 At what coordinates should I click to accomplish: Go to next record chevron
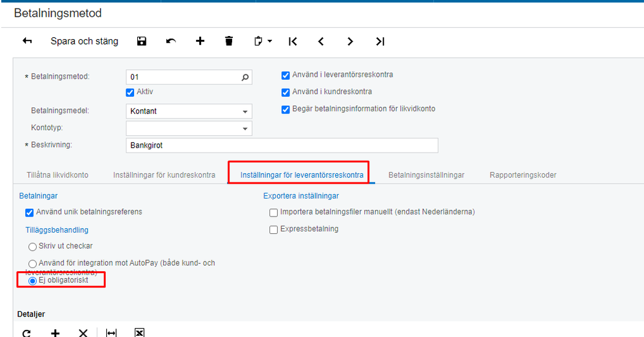point(350,41)
